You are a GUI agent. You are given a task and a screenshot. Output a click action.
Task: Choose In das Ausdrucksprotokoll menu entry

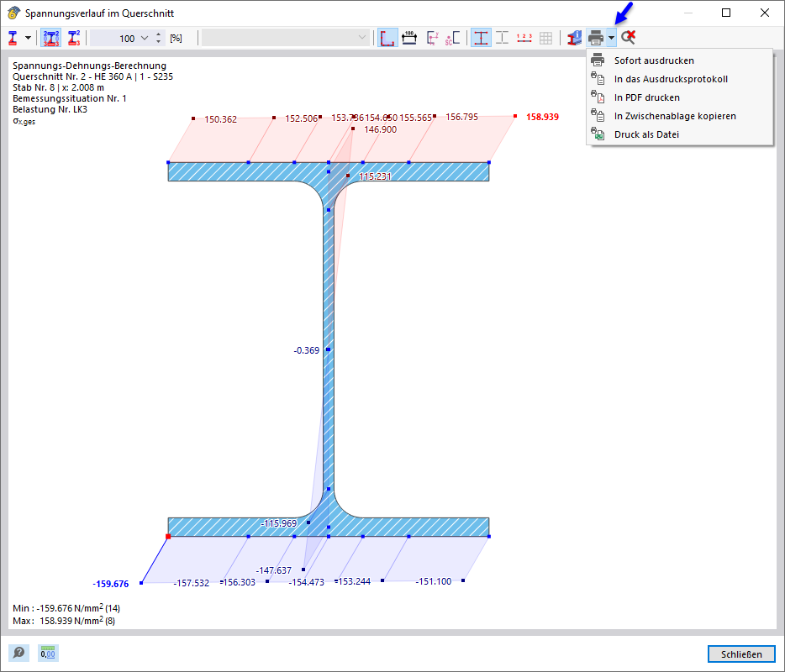point(679,79)
